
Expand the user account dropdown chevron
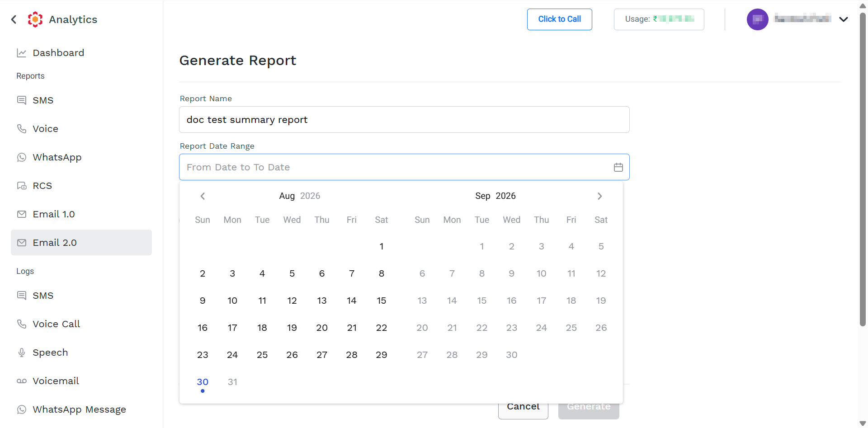pos(843,19)
